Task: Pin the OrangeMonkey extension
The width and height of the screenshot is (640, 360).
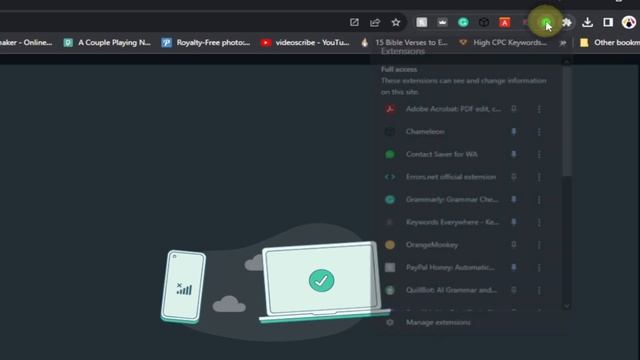Action: click(x=513, y=244)
